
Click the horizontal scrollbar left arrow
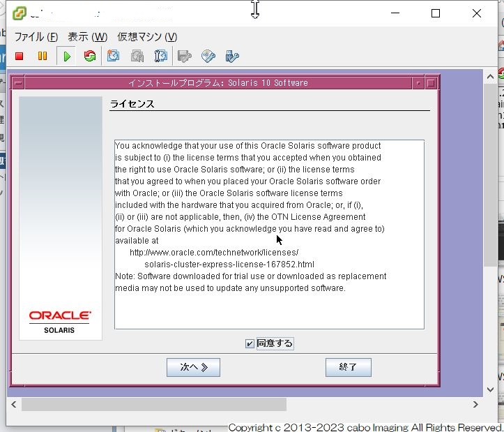(13, 404)
